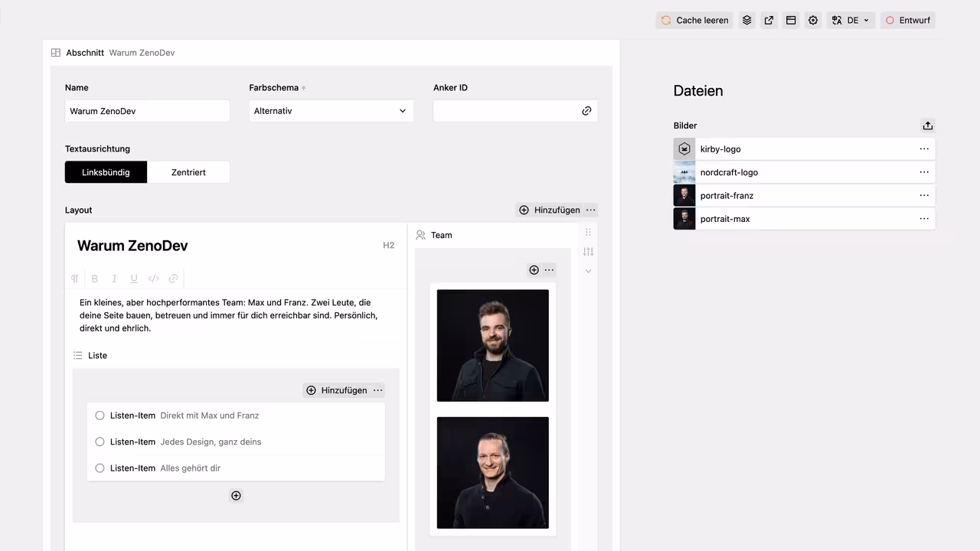Screen dimensions: 980x551
Task: Open the DE language dropdown
Action: [851, 21]
